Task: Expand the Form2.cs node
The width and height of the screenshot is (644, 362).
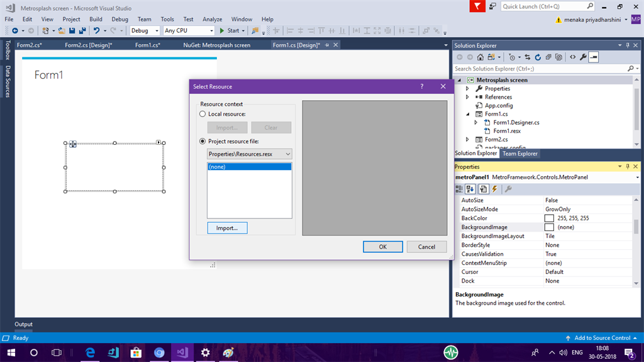Action: (x=467, y=140)
